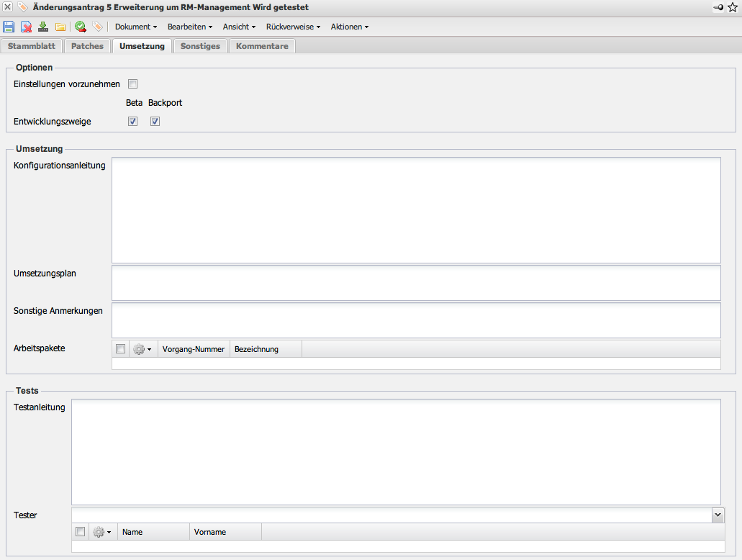This screenshot has width=742, height=560.
Task: Enable the Einstellungen vorzunehmen checkbox
Action: coord(132,84)
